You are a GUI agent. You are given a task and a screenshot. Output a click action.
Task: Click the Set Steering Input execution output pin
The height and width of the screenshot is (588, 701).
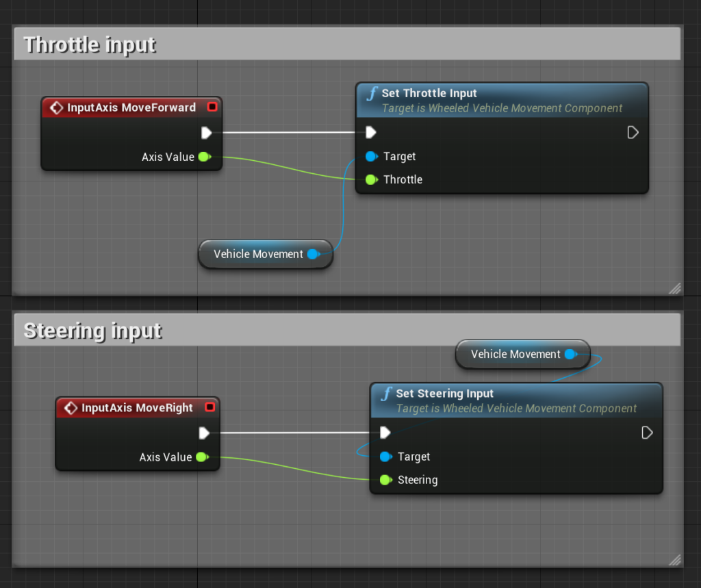tap(647, 433)
